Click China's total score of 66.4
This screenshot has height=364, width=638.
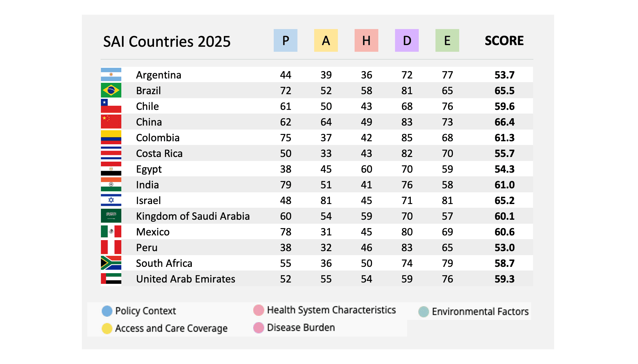504,122
